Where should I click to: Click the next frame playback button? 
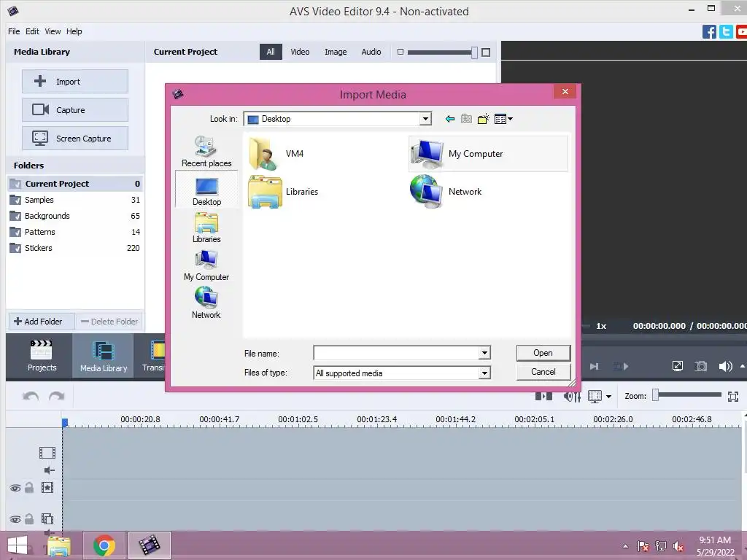(x=594, y=366)
